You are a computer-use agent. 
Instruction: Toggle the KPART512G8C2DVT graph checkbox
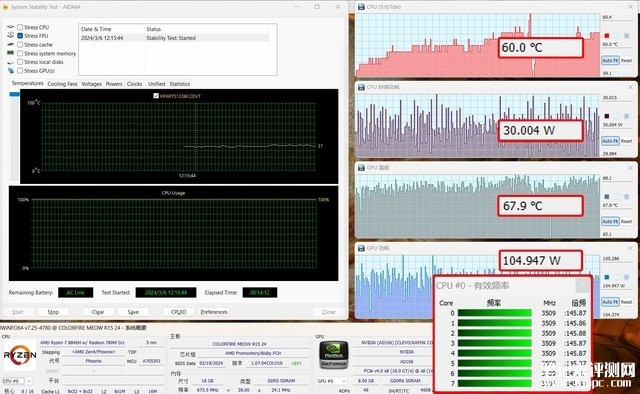pyautogui.click(x=156, y=96)
